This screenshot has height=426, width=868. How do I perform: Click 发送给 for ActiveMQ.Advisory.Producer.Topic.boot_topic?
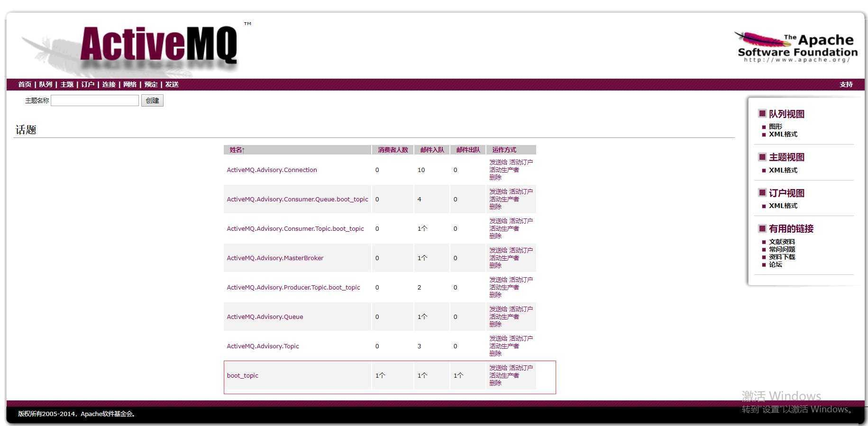[x=498, y=280]
